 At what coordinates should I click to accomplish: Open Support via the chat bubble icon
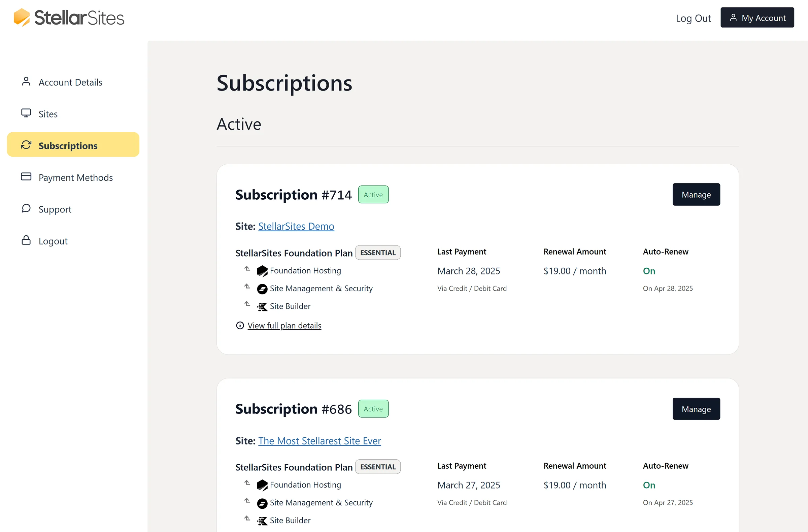[26, 208]
